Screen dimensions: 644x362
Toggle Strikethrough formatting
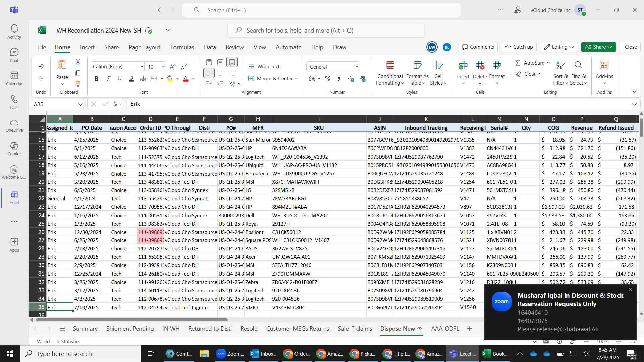click(143, 79)
